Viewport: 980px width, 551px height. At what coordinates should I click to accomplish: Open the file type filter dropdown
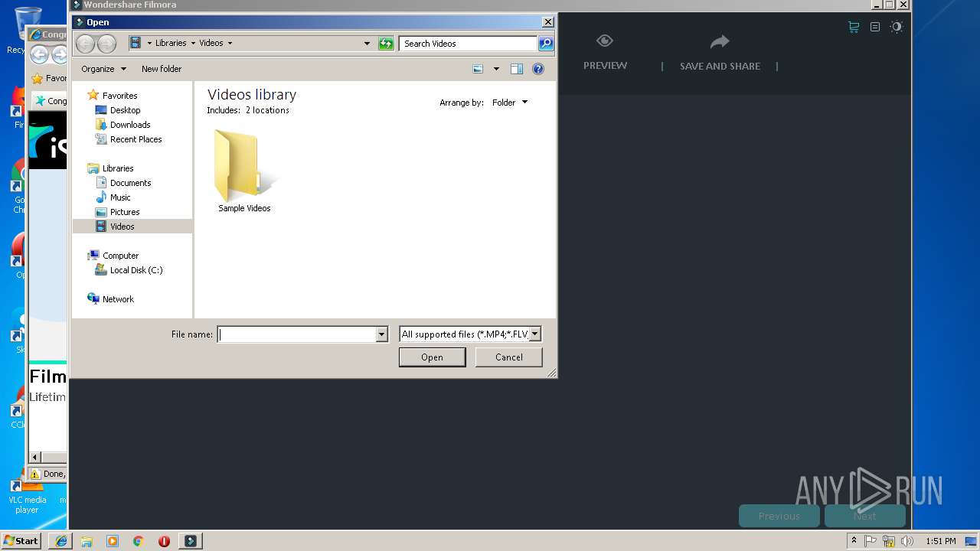[535, 334]
